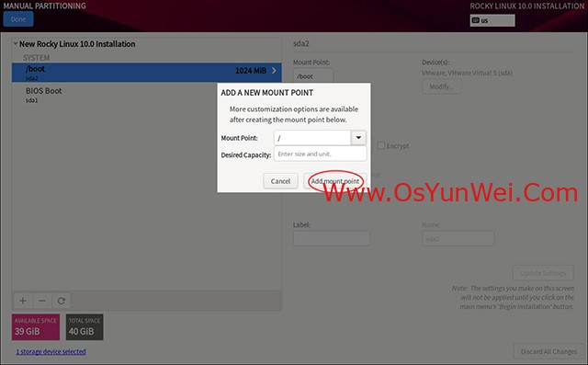
Task: Click the Add mount point button
Action: (334, 181)
